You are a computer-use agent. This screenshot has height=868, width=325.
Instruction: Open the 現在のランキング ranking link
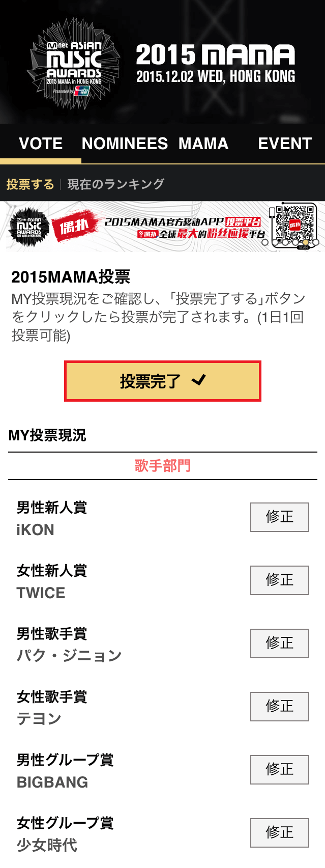116,184
